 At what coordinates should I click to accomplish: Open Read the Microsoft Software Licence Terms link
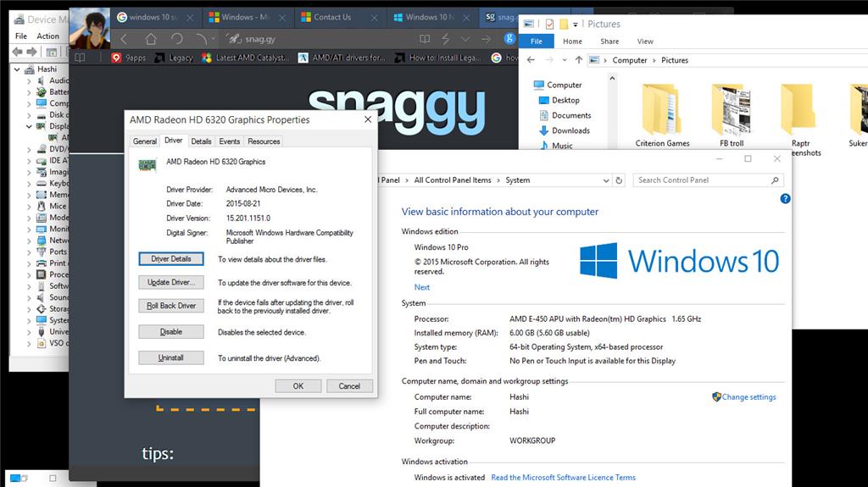click(563, 477)
